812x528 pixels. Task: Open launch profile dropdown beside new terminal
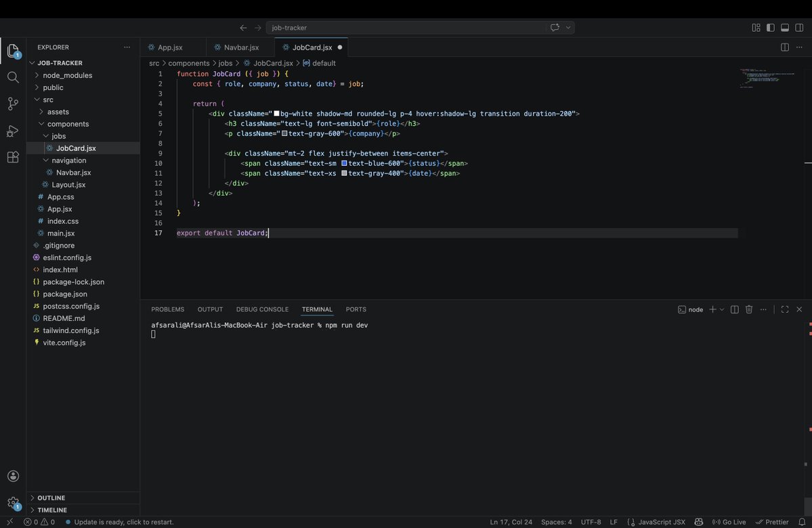(x=722, y=309)
